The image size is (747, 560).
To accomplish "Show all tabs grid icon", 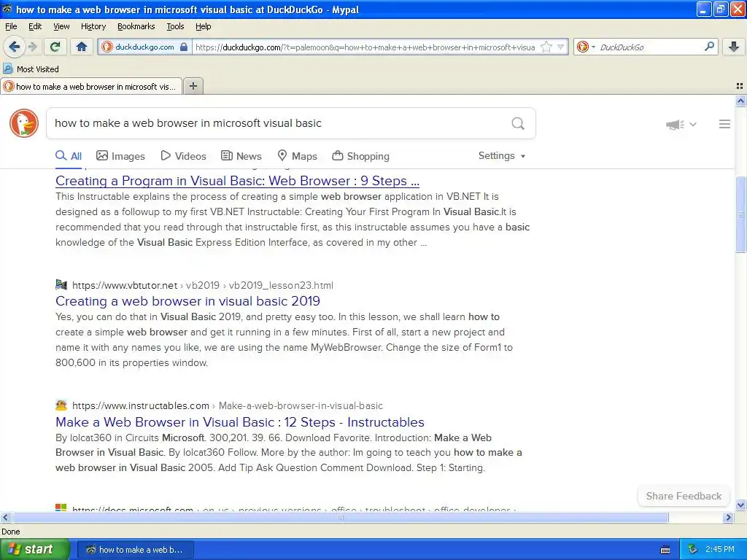I will [x=740, y=86].
